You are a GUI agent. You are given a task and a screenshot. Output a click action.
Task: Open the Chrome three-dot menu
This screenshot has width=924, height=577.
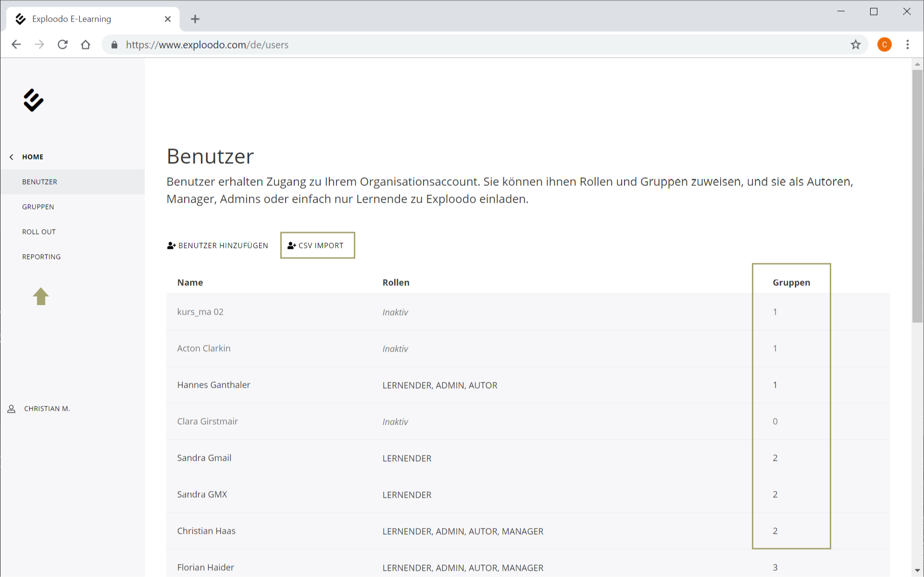tap(907, 45)
